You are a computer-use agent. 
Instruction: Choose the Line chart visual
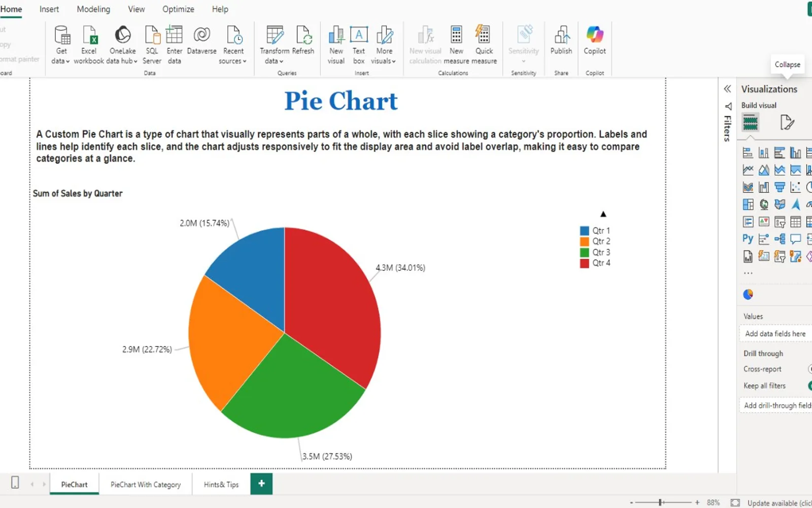748,170
